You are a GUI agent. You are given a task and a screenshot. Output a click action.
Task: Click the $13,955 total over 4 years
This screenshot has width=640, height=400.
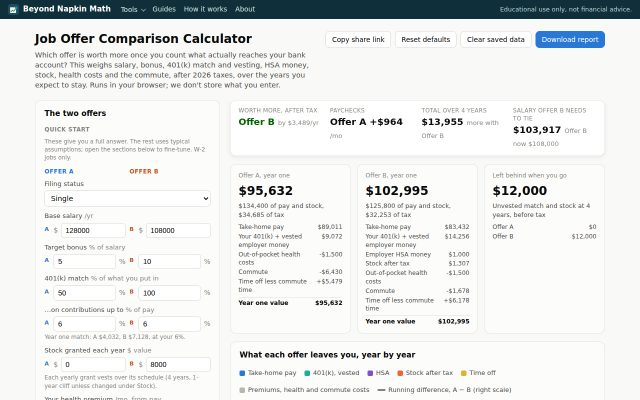pyautogui.click(x=442, y=122)
